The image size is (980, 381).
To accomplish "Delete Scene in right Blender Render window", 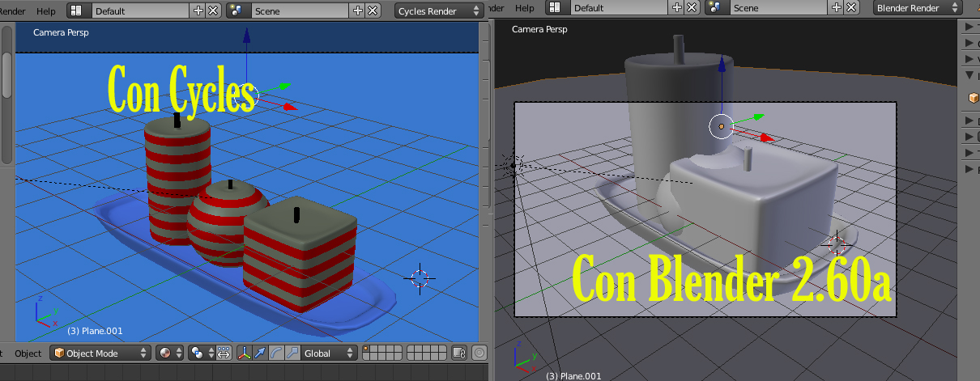I will click(851, 8).
